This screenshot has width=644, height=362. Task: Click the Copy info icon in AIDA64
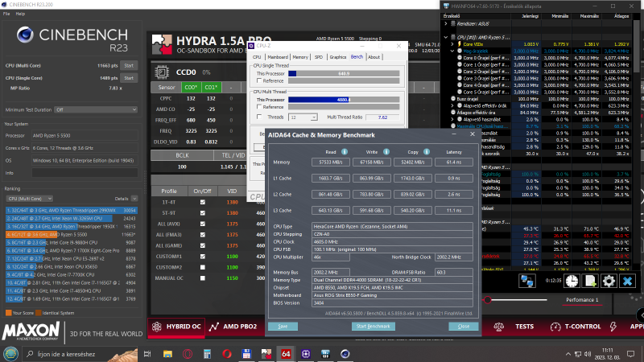coord(427,152)
